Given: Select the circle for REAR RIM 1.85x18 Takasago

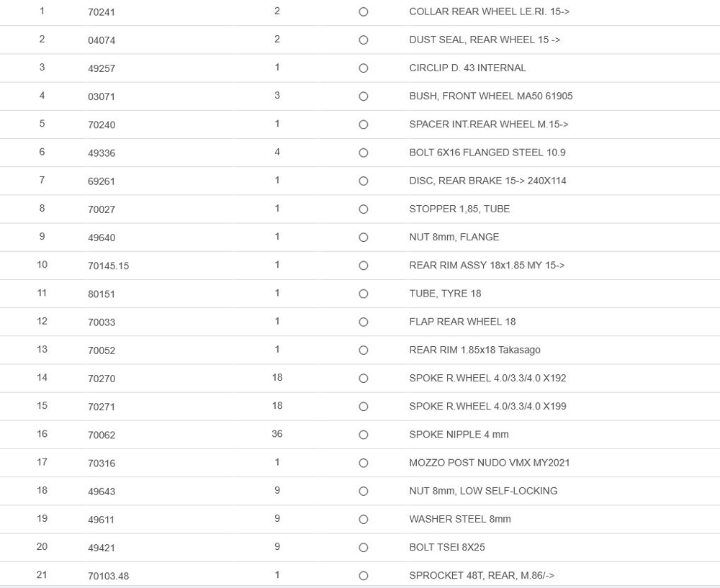Looking at the screenshot, I should pos(363,350).
